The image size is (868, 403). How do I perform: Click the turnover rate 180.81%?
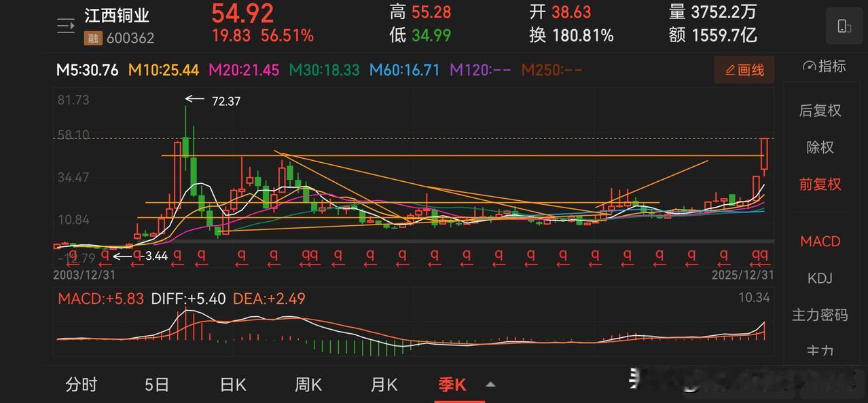583,35
